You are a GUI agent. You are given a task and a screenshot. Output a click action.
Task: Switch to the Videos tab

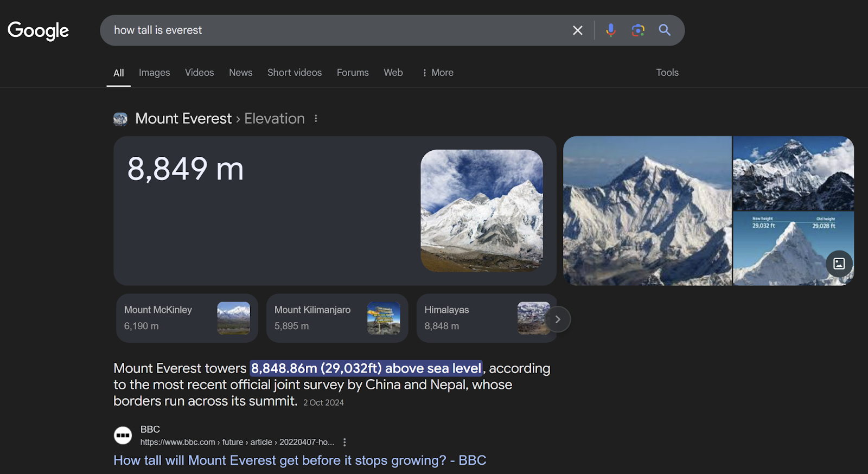click(x=200, y=73)
